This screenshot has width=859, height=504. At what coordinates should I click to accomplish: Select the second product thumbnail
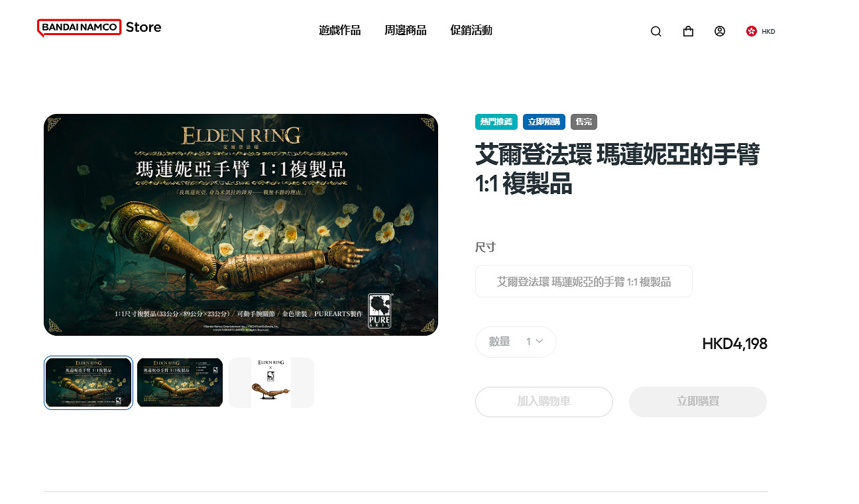pos(180,383)
